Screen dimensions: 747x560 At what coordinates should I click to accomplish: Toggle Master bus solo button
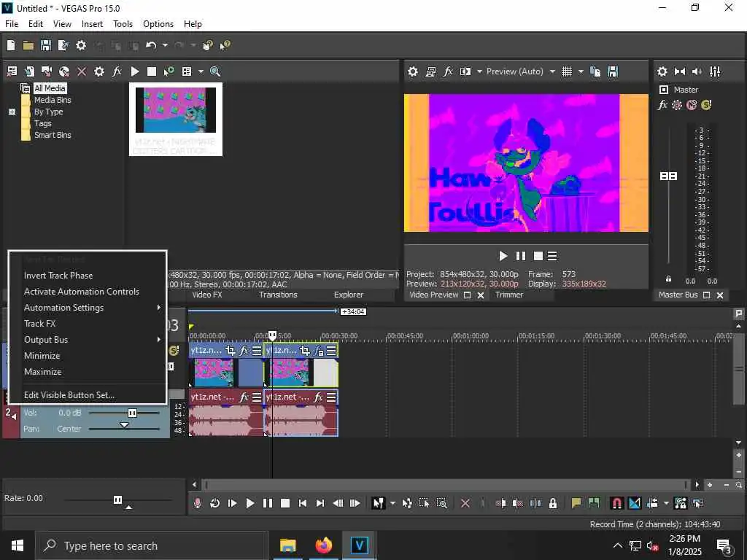click(706, 105)
